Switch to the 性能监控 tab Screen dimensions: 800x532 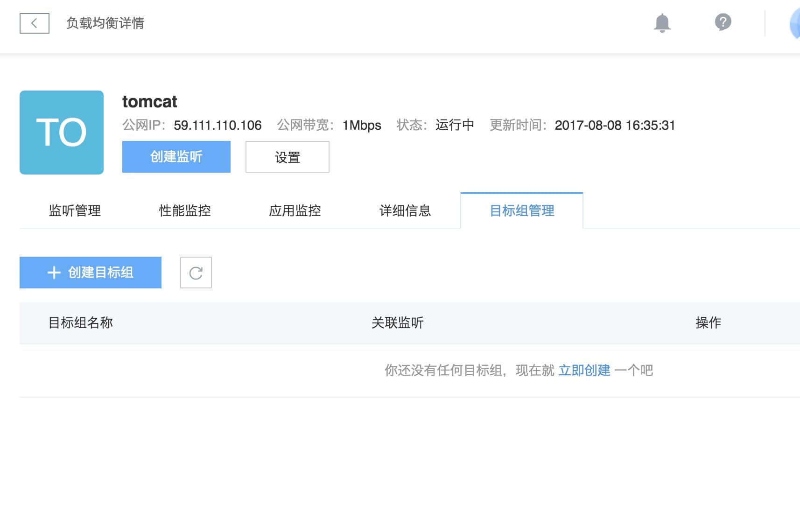pos(185,211)
